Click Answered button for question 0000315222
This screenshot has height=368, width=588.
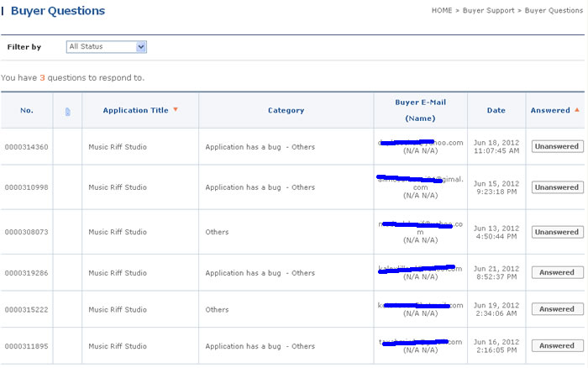pos(557,309)
